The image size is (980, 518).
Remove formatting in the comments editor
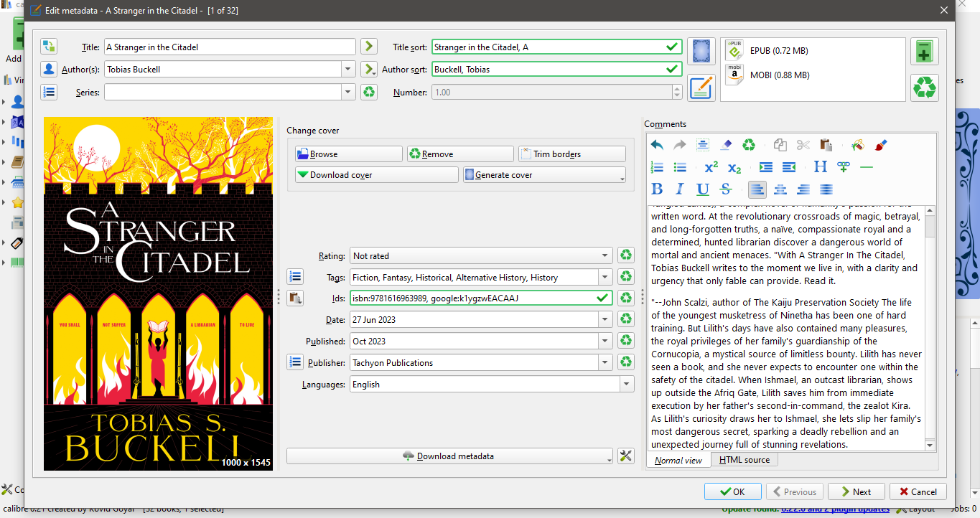[726, 145]
